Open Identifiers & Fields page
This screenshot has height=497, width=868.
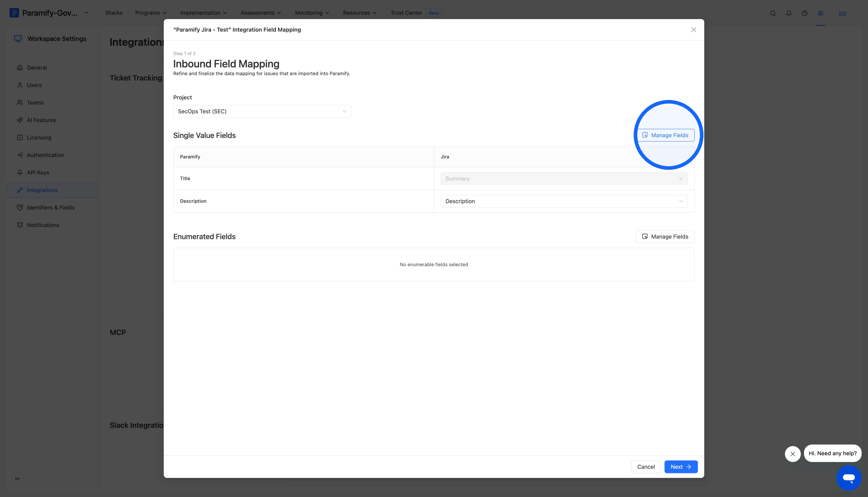52,208
